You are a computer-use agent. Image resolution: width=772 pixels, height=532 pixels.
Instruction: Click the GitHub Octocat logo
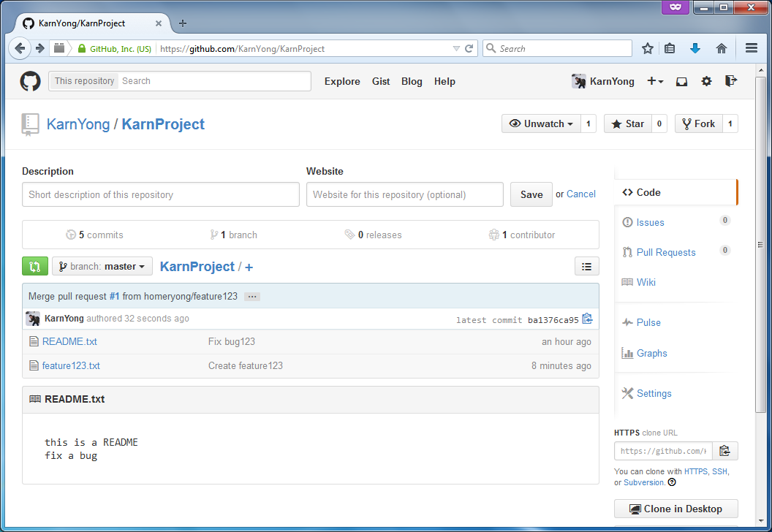[x=30, y=81]
